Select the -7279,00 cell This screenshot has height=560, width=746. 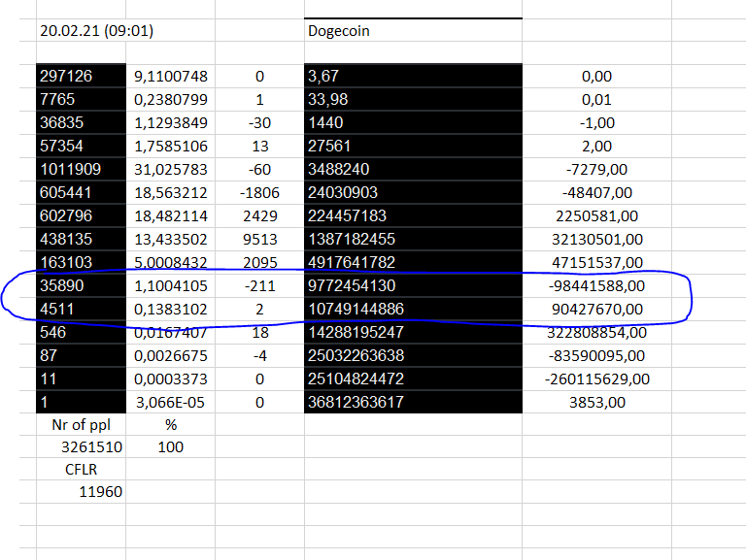coord(596,169)
